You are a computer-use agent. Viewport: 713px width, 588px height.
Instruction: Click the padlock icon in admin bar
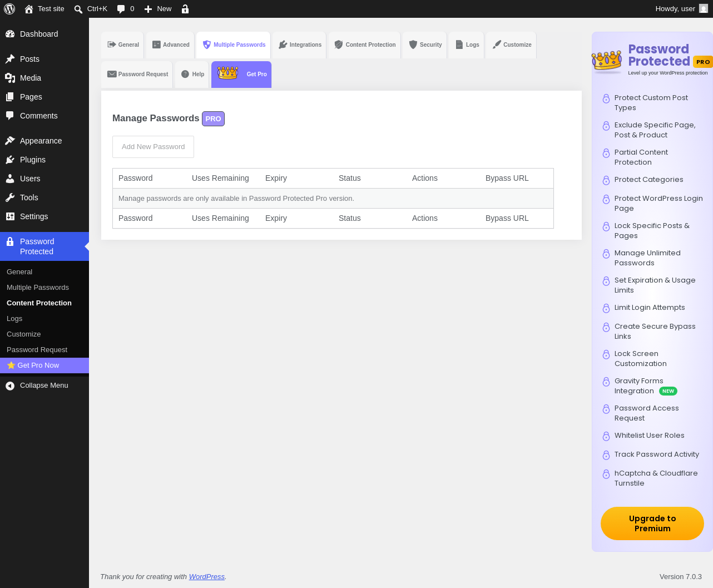[185, 9]
